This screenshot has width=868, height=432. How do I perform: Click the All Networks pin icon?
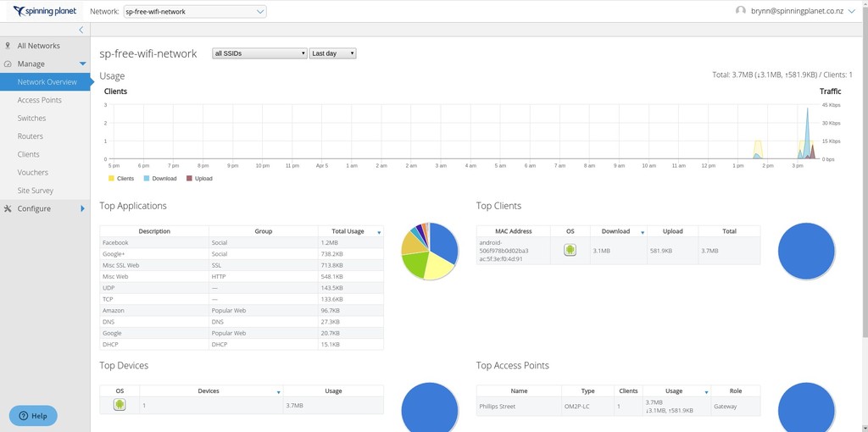point(8,46)
